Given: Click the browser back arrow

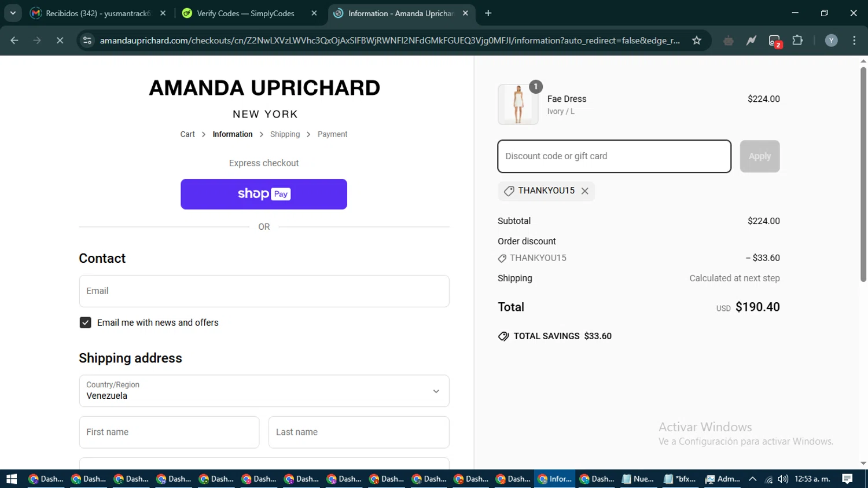Looking at the screenshot, I should click(14, 41).
